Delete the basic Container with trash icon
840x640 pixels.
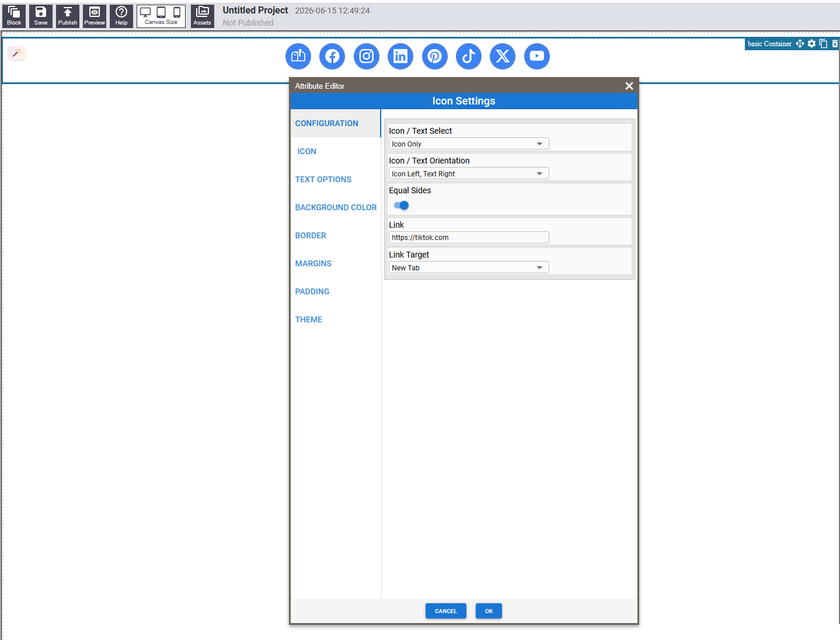click(835, 44)
